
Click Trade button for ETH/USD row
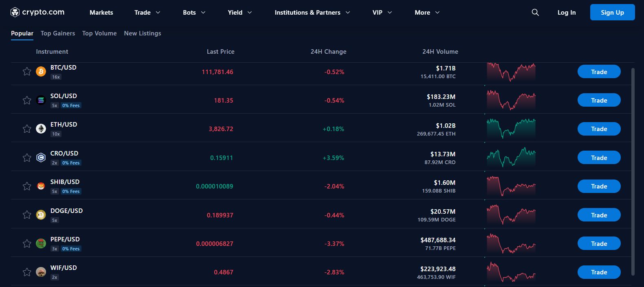pyautogui.click(x=599, y=129)
